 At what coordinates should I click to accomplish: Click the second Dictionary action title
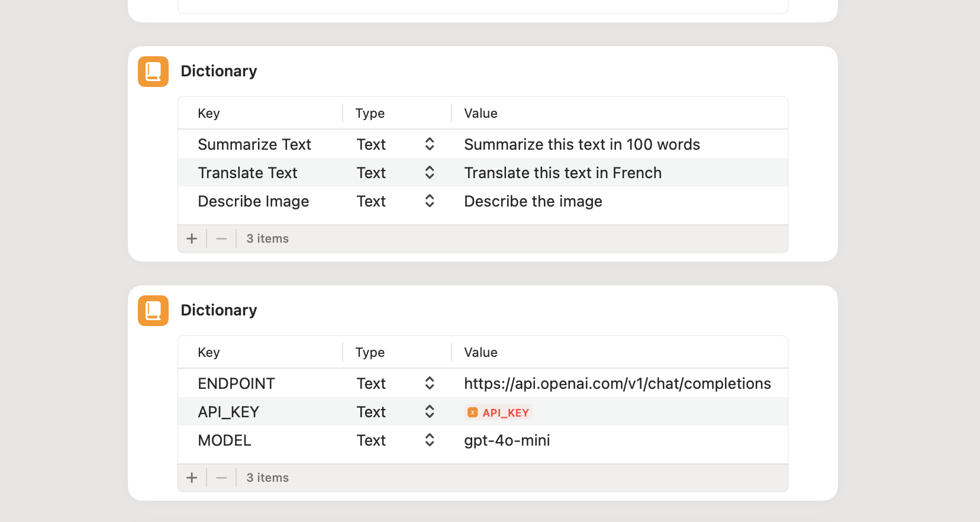tap(219, 310)
